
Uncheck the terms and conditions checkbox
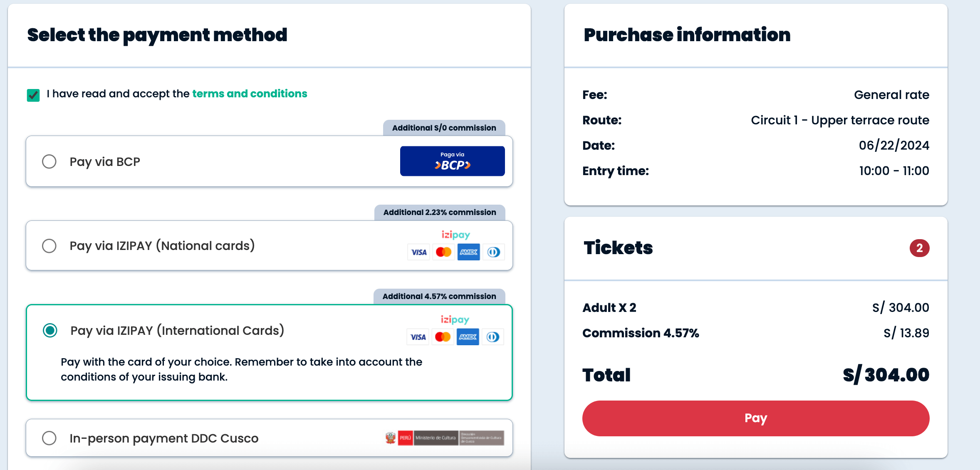(33, 95)
